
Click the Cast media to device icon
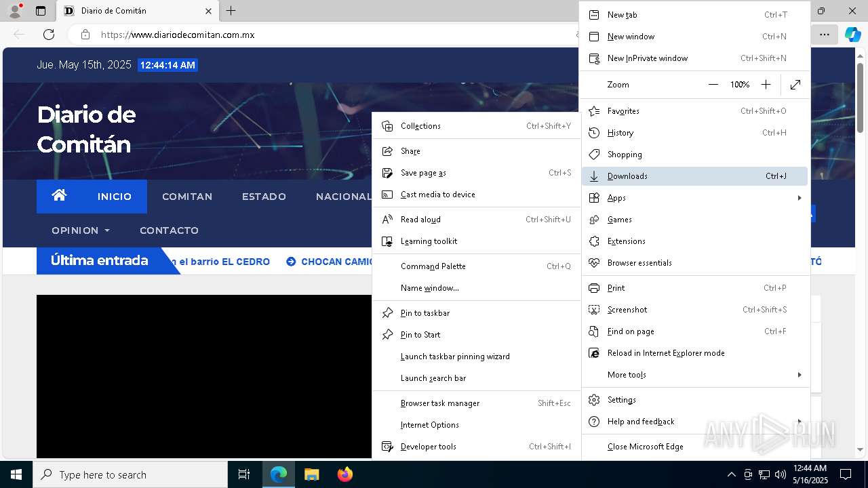(x=387, y=195)
